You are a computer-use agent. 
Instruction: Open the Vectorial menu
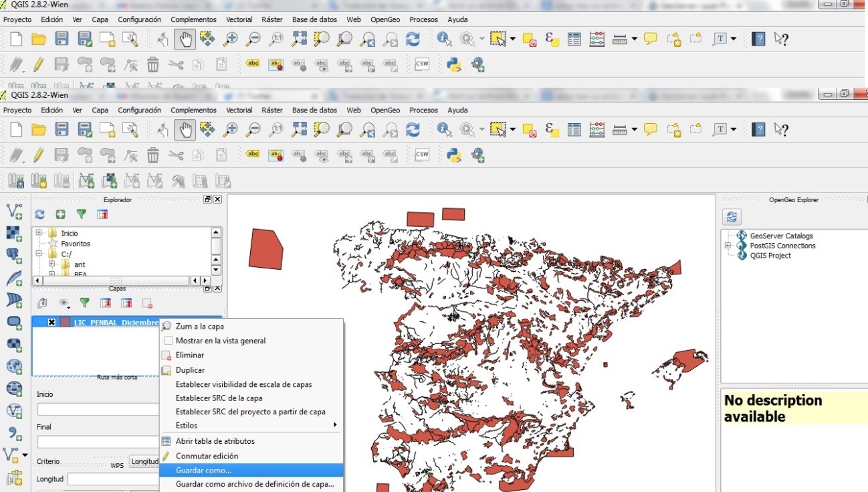[x=239, y=110]
